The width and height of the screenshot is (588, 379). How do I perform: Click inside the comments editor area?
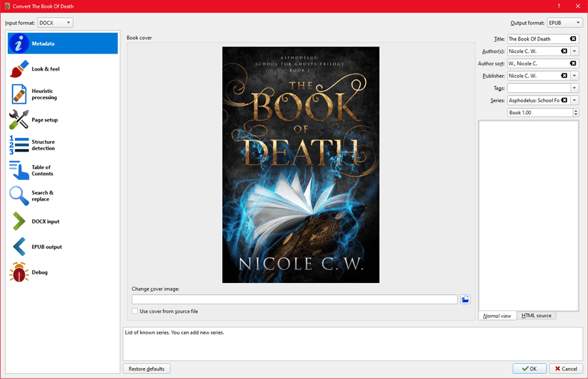coord(529,216)
